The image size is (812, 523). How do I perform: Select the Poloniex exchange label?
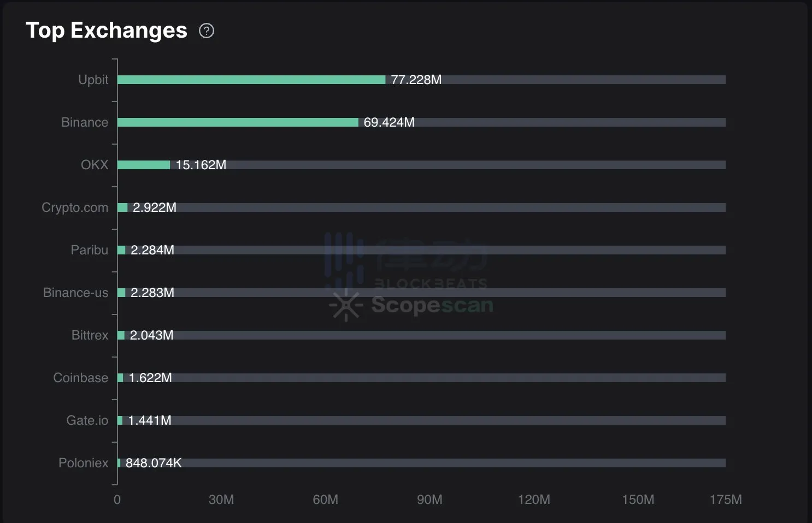(x=84, y=463)
